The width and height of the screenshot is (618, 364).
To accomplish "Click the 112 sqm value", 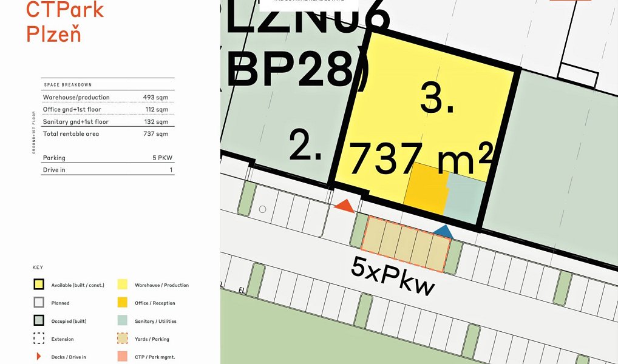I will pos(157,110).
